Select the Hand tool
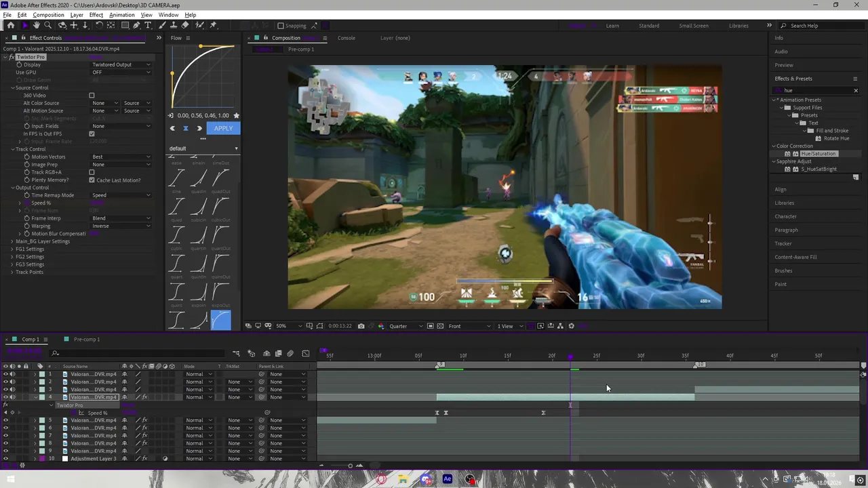This screenshot has width=868, height=488. pos(37,26)
